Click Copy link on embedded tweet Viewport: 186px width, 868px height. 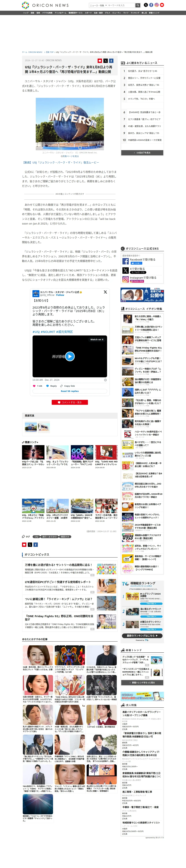click(68, 386)
